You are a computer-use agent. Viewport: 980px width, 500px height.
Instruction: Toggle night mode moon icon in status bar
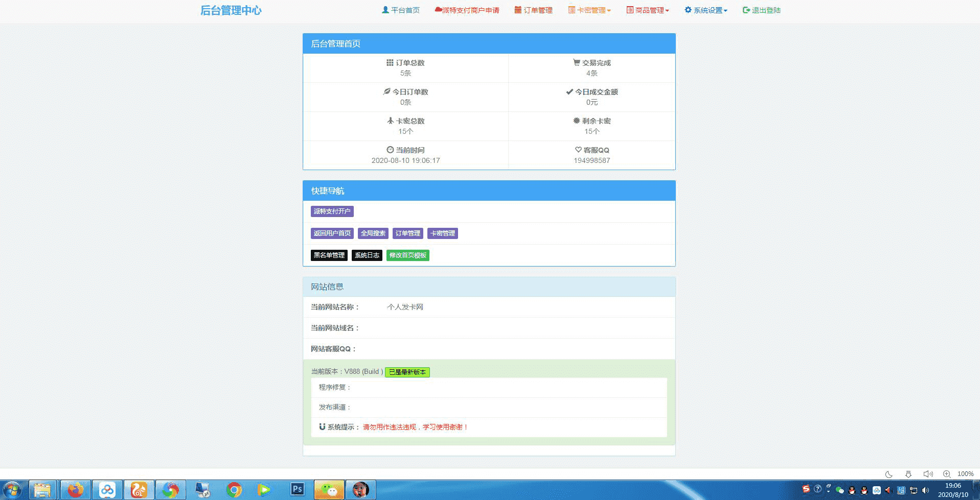tap(888, 474)
